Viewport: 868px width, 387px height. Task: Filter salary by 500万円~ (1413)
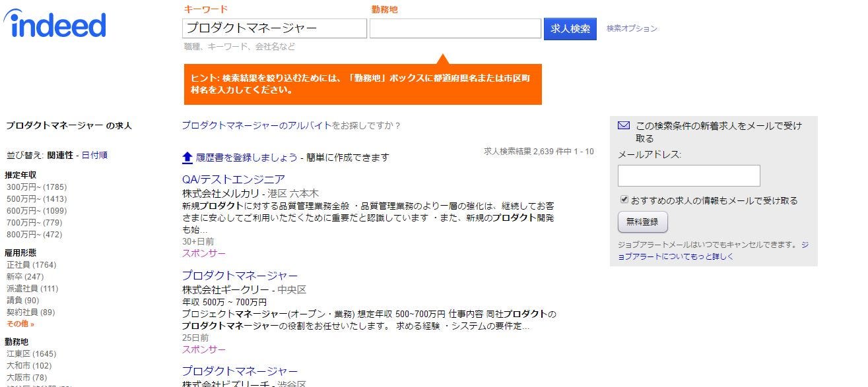pyautogui.click(x=37, y=199)
